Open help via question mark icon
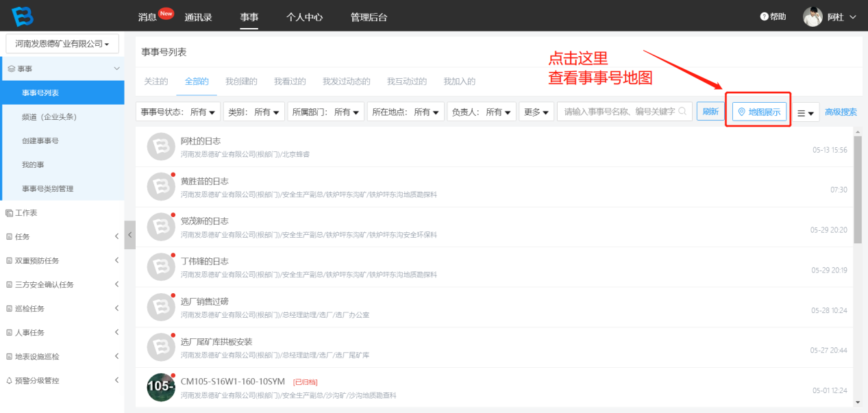The height and width of the screenshot is (413, 868). pyautogui.click(x=765, y=16)
